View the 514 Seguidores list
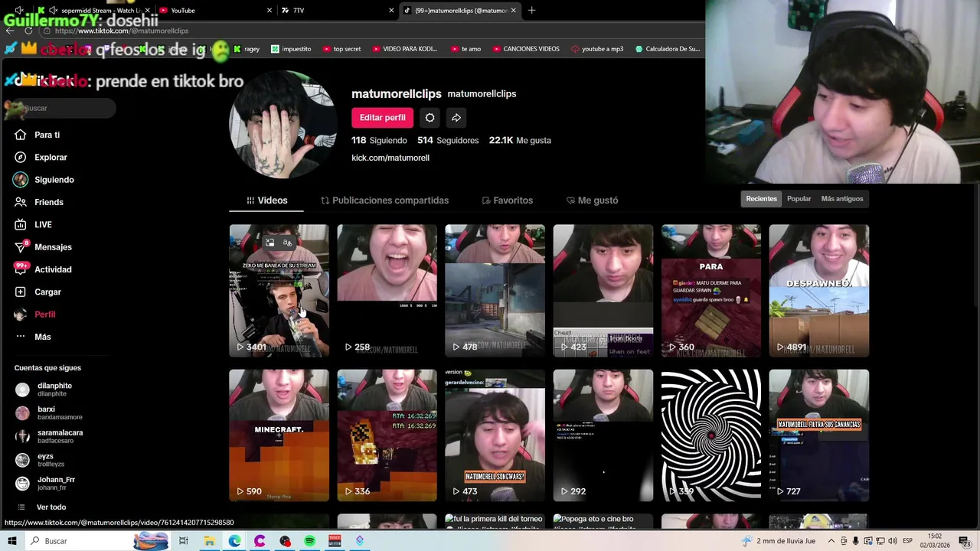The height and width of the screenshot is (551, 980). [x=448, y=141]
